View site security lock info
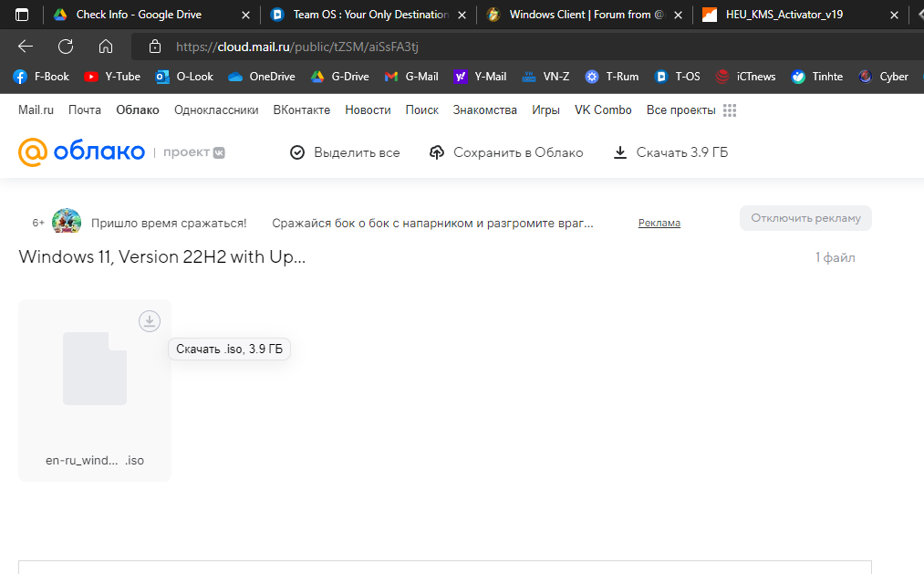924x574 pixels. tap(155, 47)
